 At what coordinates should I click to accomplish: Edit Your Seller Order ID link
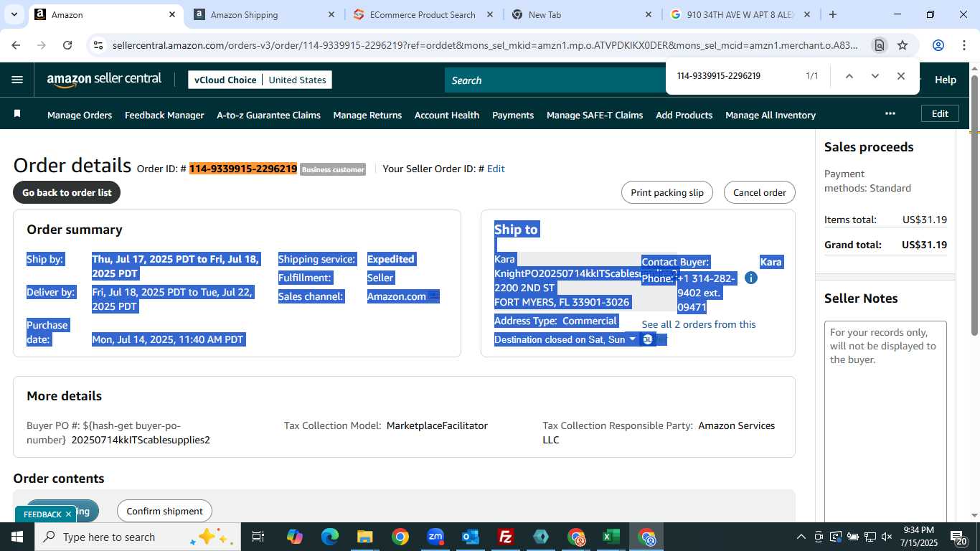[x=496, y=169]
